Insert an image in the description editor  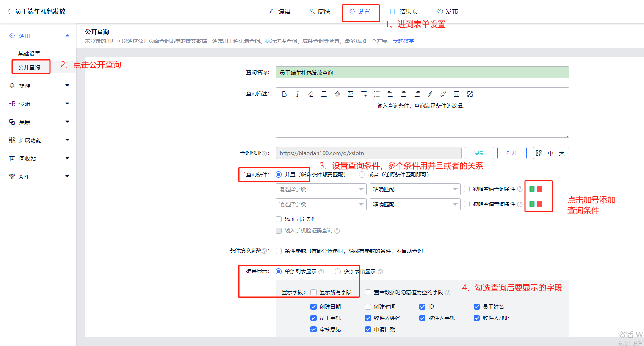pos(351,94)
